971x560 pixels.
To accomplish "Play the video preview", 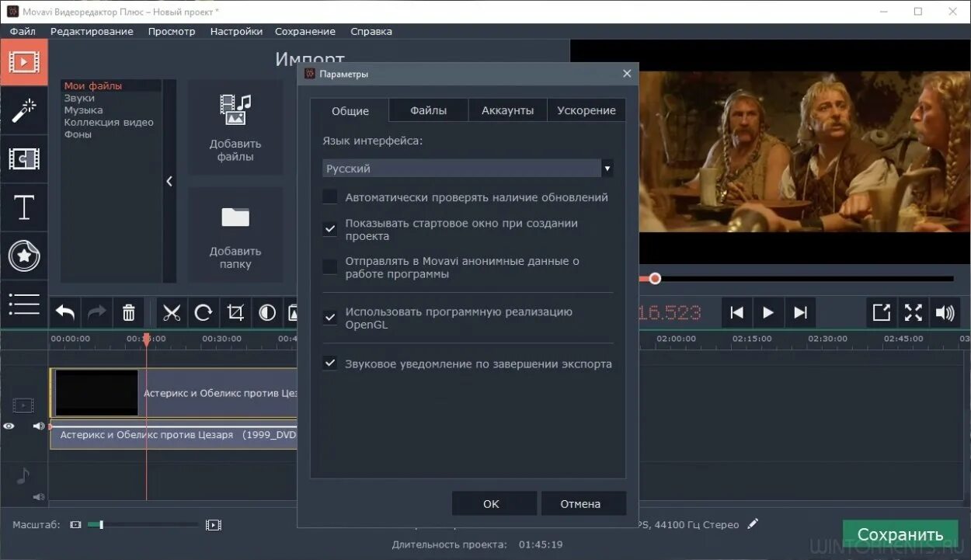I will click(x=768, y=312).
